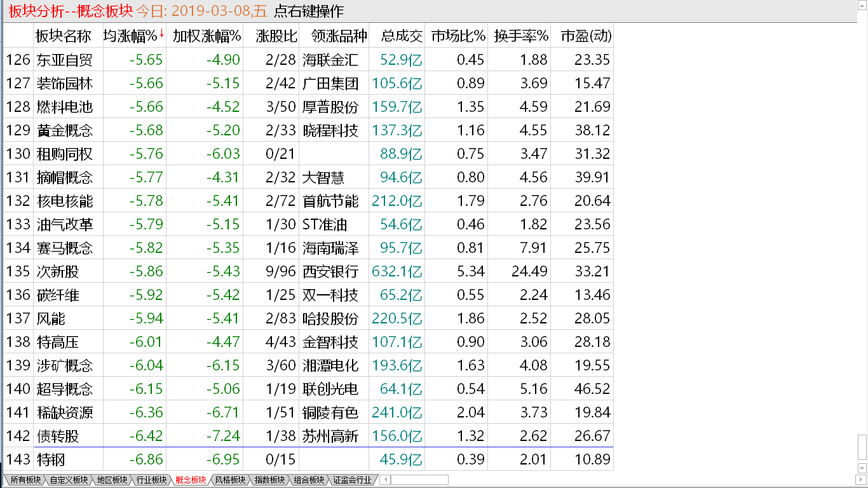This screenshot has height=488, width=868.
Task: Click the 632.1亿 turnover value
Action: click(x=397, y=271)
